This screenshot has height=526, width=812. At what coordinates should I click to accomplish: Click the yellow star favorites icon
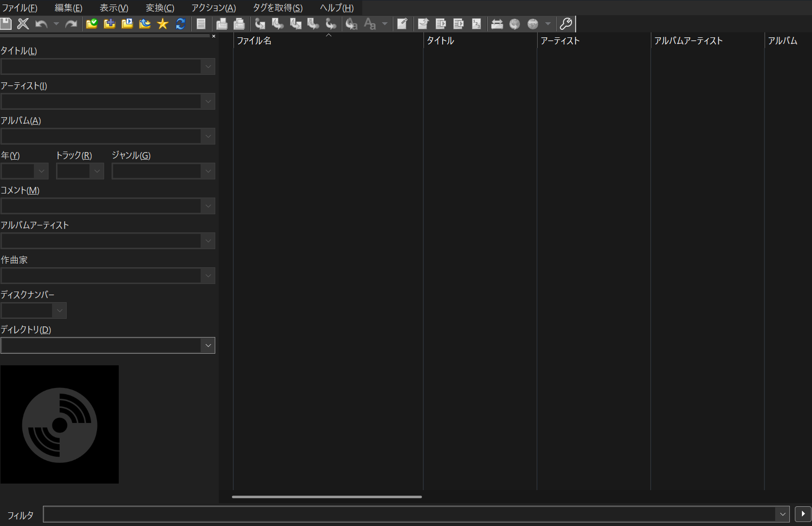coord(163,24)
